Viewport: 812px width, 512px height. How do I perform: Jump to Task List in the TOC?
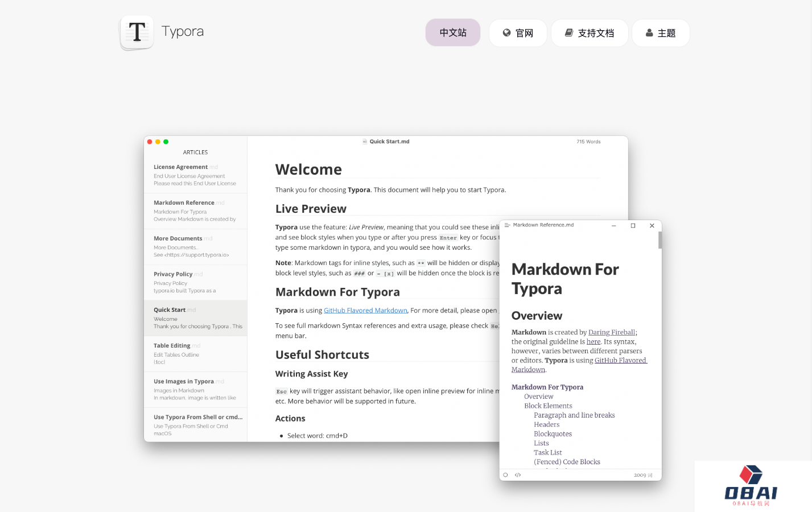point(547,453)
